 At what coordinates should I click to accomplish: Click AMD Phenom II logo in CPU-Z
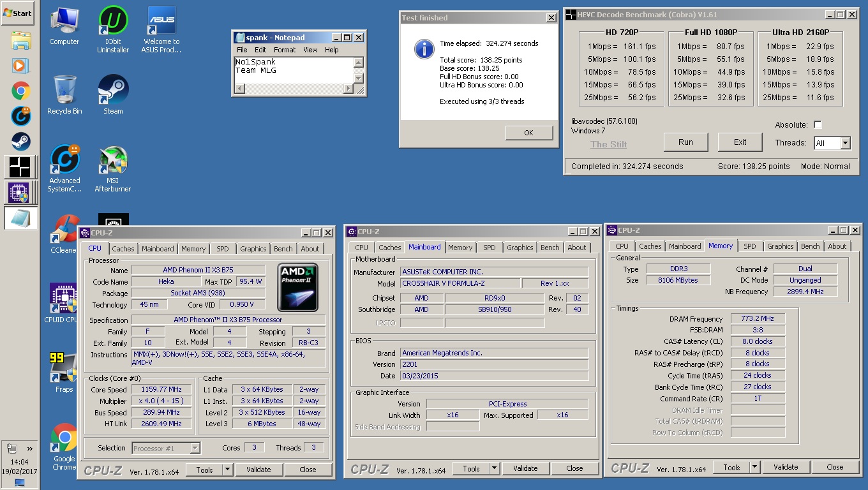pyautogui.click(x=299, y=287)
